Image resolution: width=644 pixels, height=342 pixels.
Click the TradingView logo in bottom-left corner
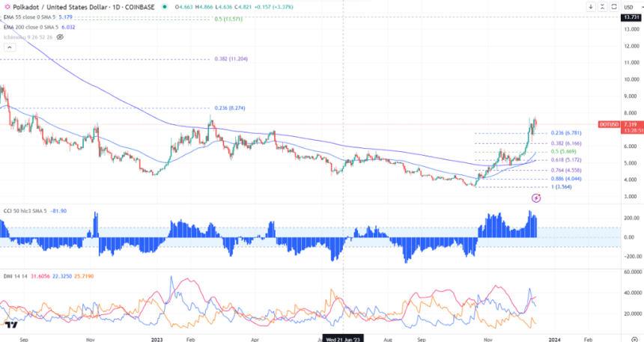pos(10,324)
